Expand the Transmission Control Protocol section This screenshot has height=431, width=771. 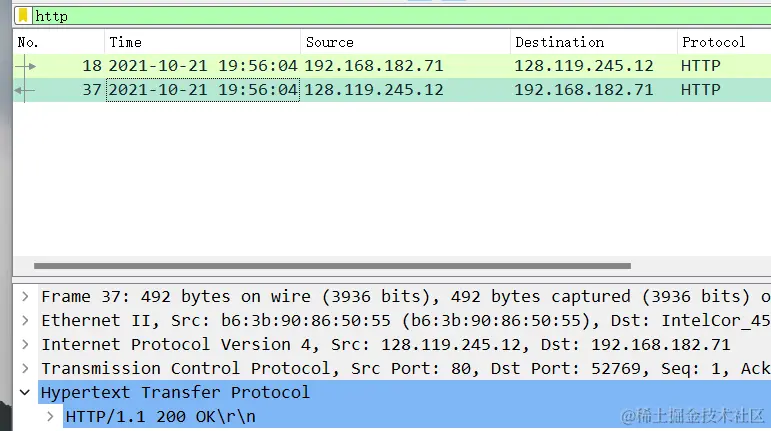[25, 369]
